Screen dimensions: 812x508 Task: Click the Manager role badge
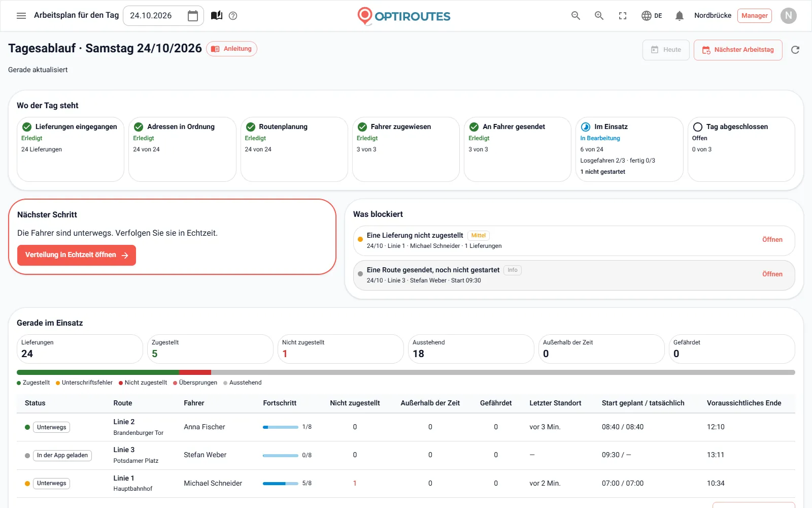(x=755, y=16)
